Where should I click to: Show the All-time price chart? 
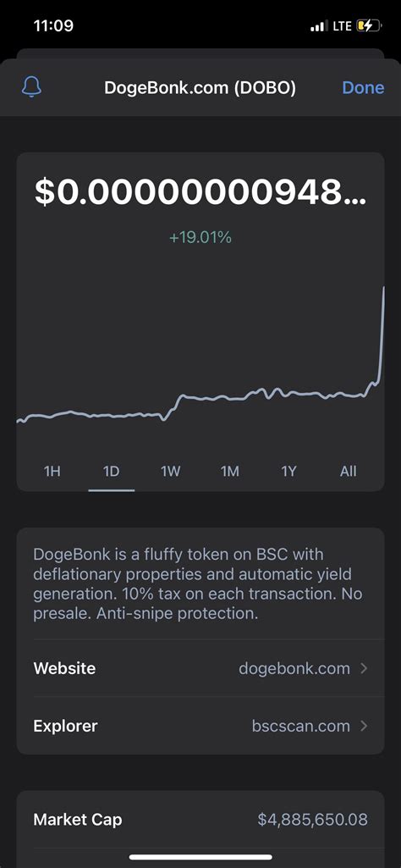coord(348,471)
